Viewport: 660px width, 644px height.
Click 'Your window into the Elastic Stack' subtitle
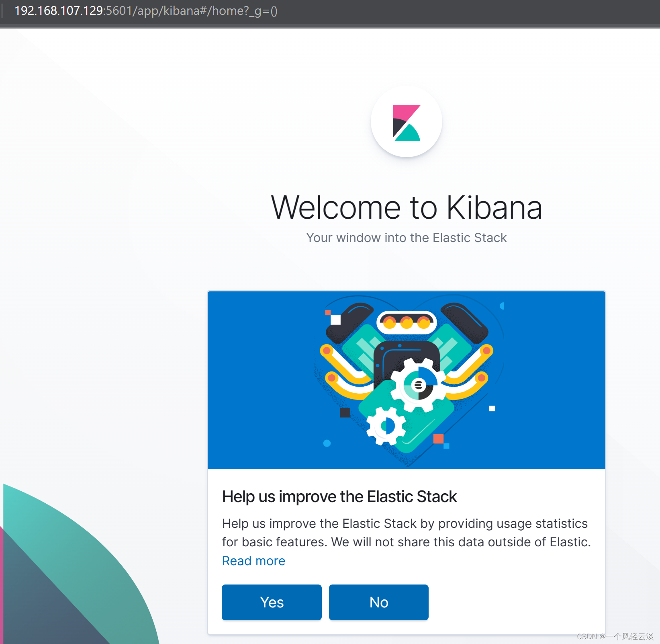tap(407, 238)
